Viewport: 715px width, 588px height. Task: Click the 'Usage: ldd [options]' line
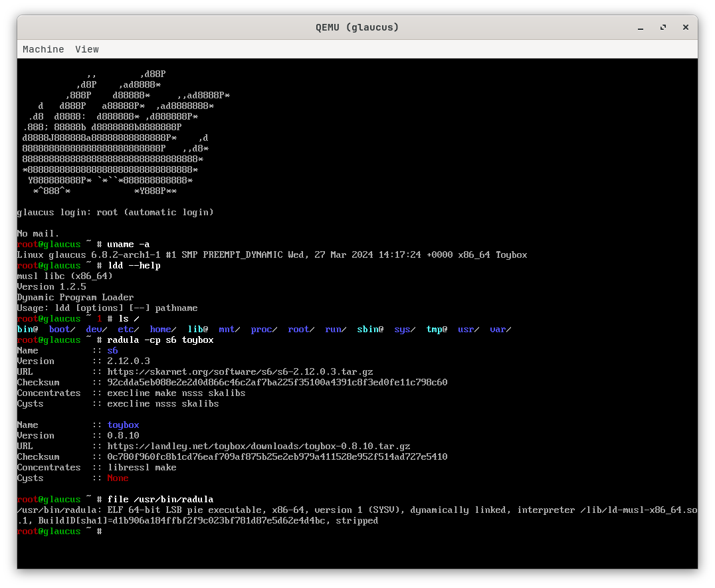[107, 308]
